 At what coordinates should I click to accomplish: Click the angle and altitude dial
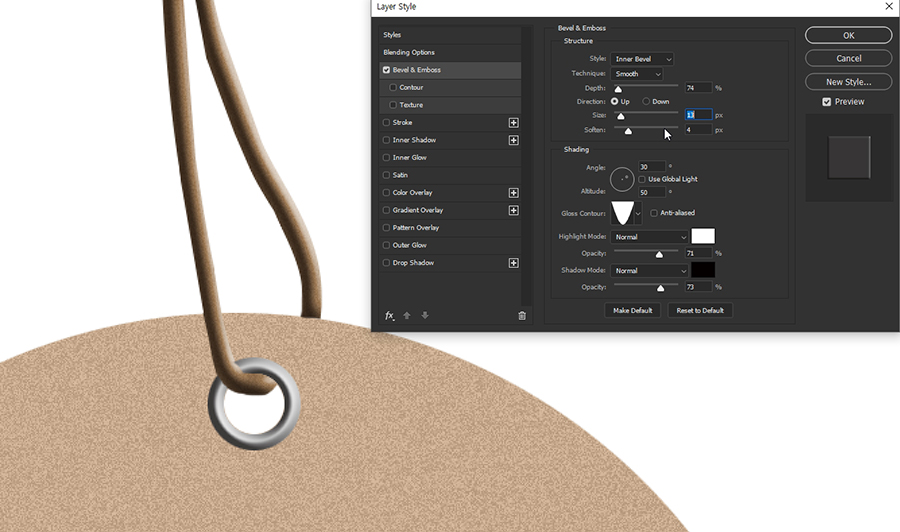click(x=622, y=180)
